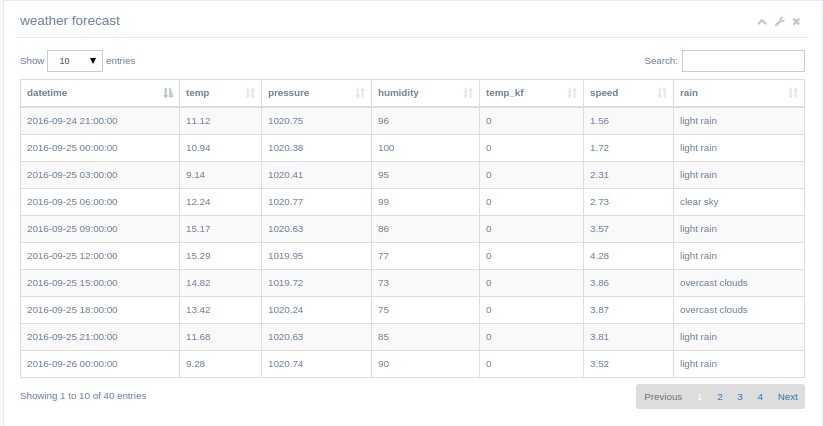Click overcast clouds in 15:00:00 row
Image resolution: width=823 pixels, height=426 pixels.
[714, 283]
